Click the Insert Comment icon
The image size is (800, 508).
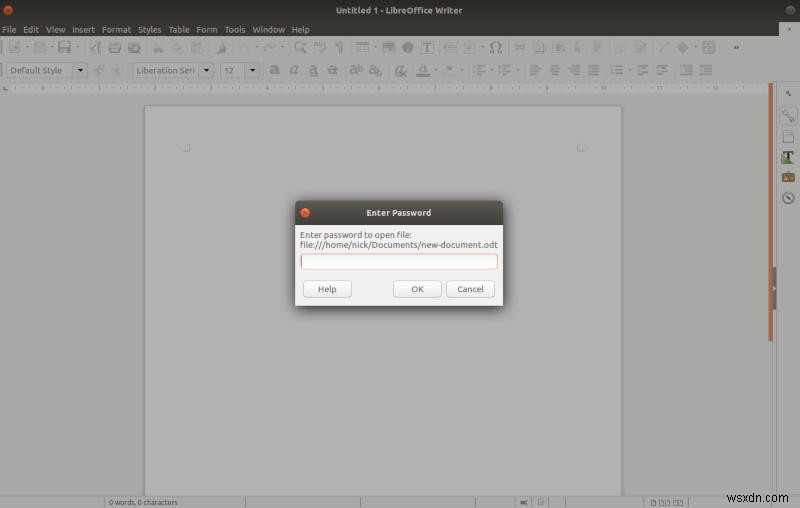[621, 47]
